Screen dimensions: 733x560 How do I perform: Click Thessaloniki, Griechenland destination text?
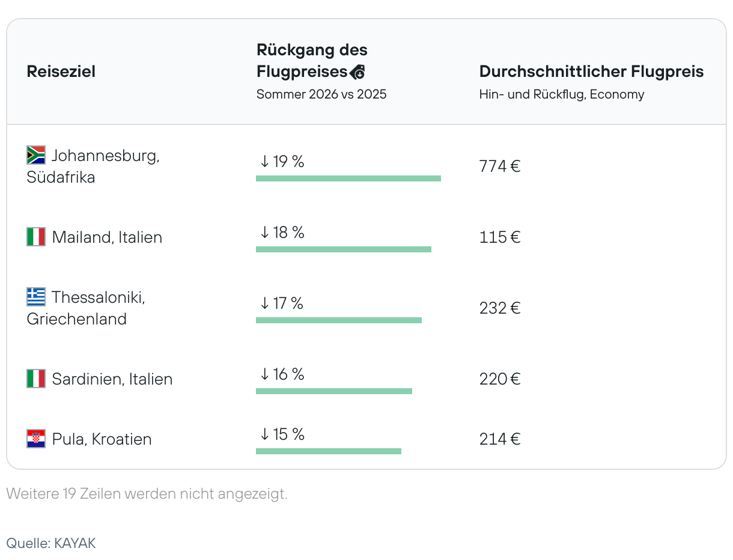coord(86,308)
